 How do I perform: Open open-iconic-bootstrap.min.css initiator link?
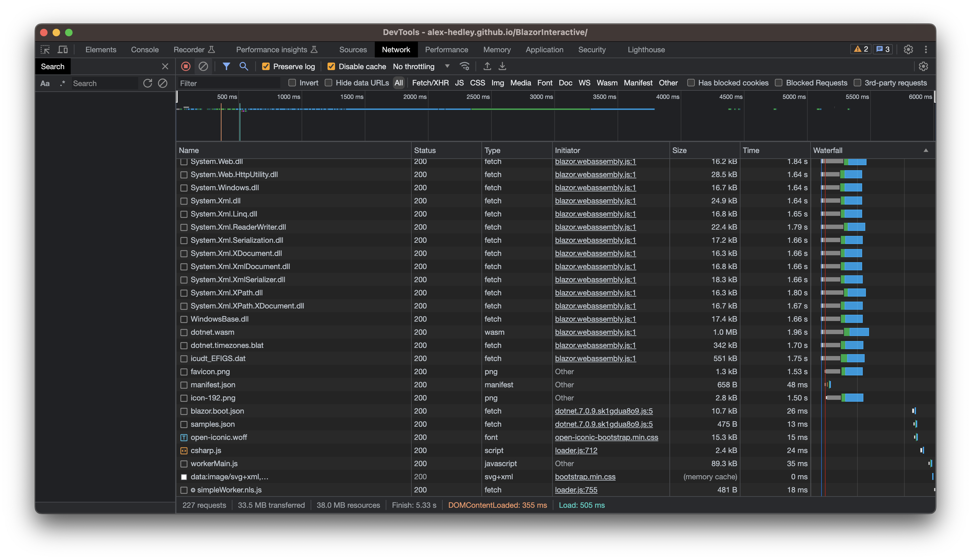607,437
